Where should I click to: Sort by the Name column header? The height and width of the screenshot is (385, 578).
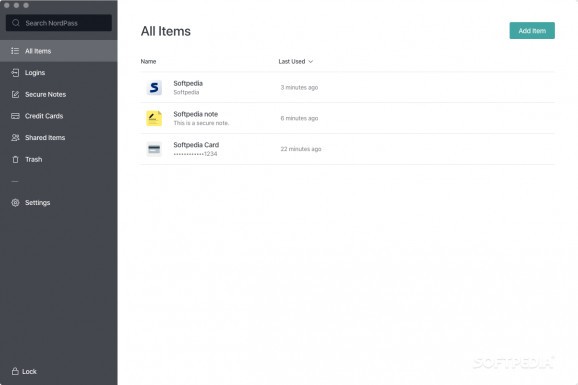coord(148,61)
